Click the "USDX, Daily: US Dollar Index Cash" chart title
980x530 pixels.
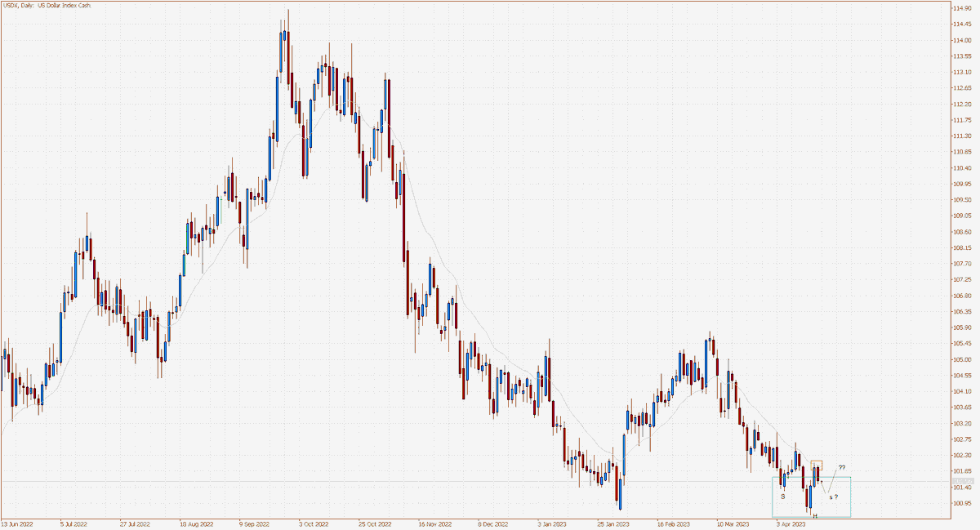(48, 6)
